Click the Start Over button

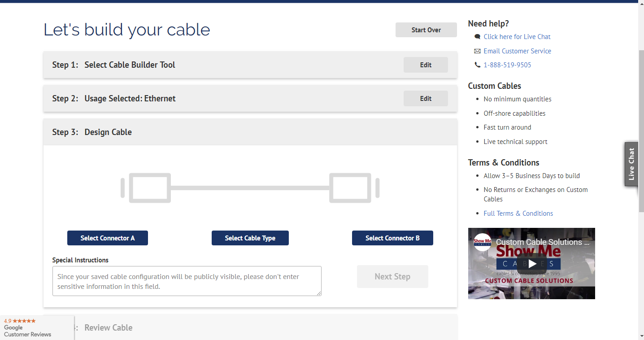426,30
